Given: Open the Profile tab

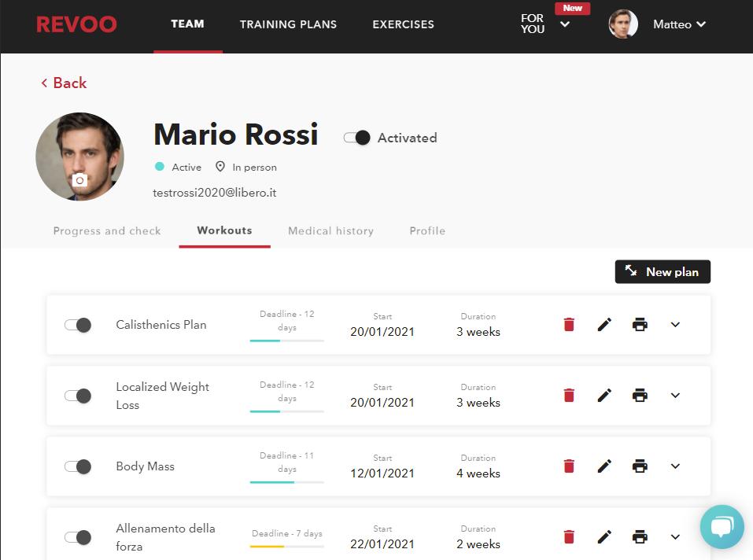Looking at the screenshot, I should click(x=427, y=230).
